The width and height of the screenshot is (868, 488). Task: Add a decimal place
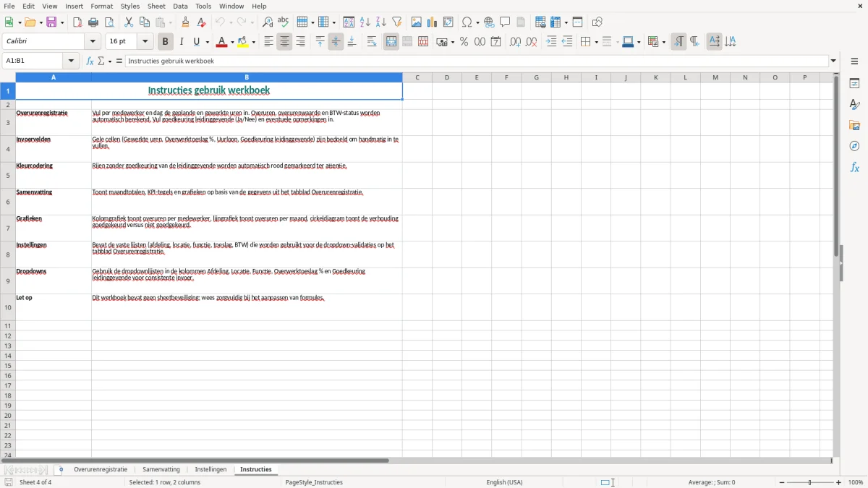pos(516,42)
